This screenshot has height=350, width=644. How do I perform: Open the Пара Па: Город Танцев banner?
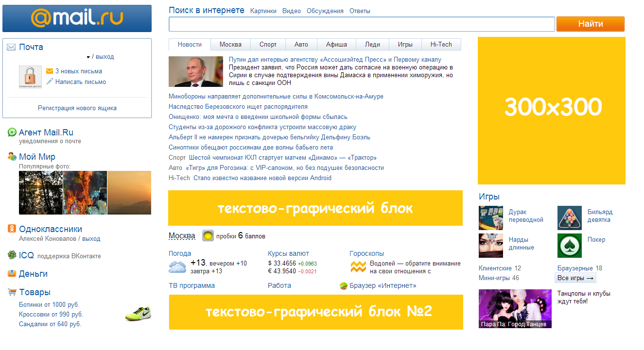click(515, 309)
